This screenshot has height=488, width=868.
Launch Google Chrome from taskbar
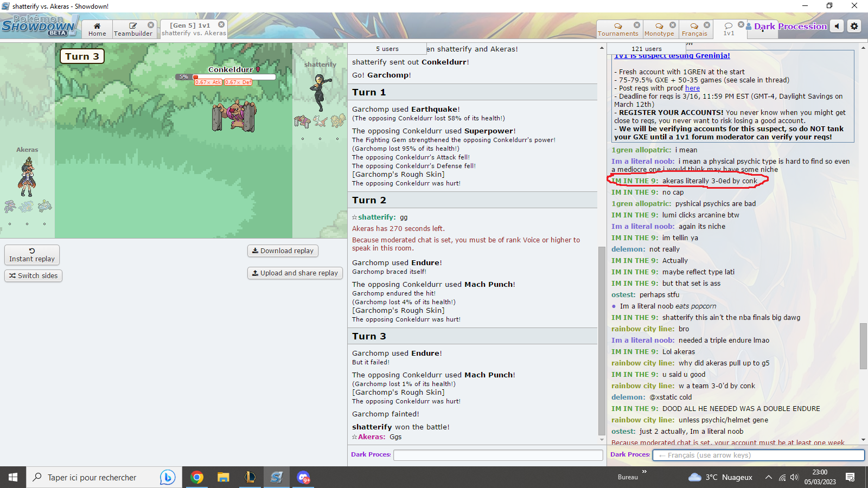pyautogui.click(x=197, y=477)
